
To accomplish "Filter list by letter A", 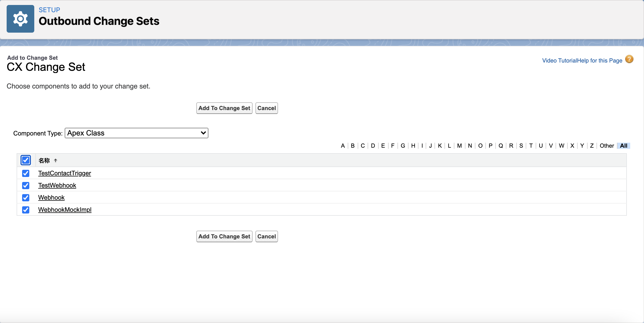I will tap(343, 146).
